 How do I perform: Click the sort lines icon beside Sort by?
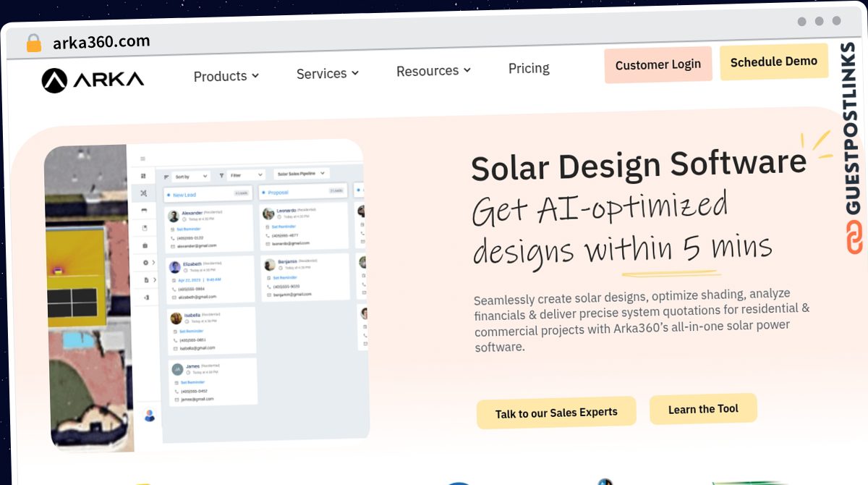click(166, 177)
